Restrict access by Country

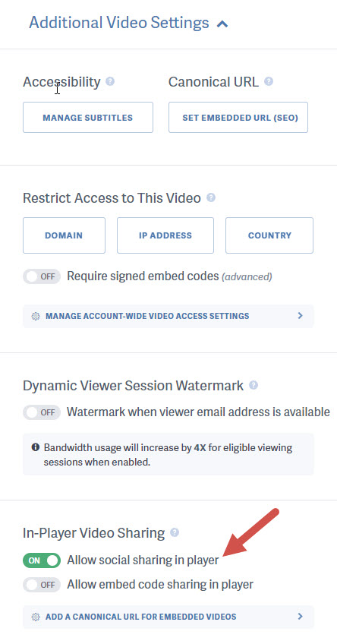pyautogui.click(x=269, y=235)
